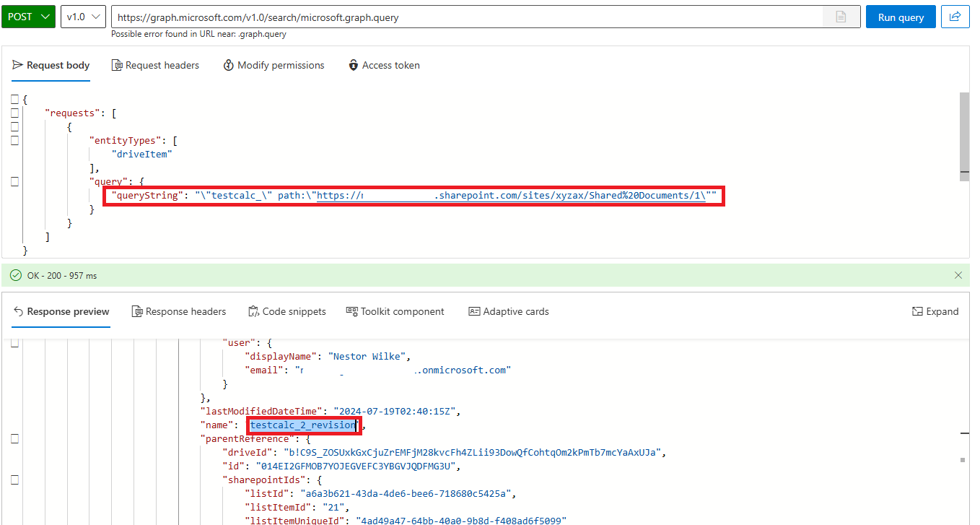Switch to the Response preview tab
The height and width of the screenshot is (525, 980).
pyautogui.click(x=61, y=312)
